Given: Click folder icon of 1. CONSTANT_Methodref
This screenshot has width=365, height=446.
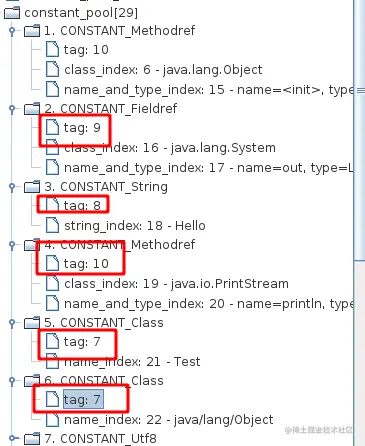Looking at the screenshot, I should [x=32, y=31].
